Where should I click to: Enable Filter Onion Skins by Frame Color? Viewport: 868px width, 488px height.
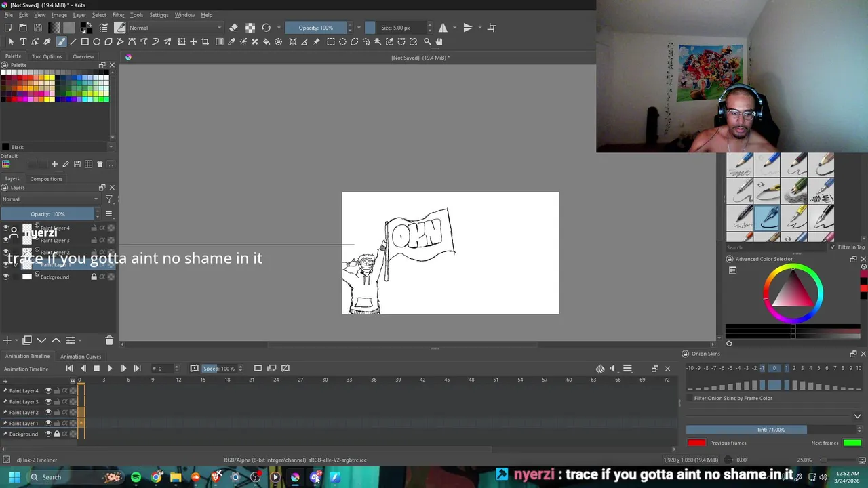(690, 398)
